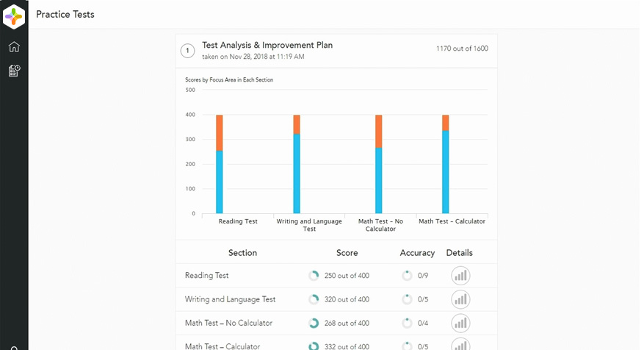Screen dimensions: 644x350
Task: Select the Reading Test row label
Action: 206,276
